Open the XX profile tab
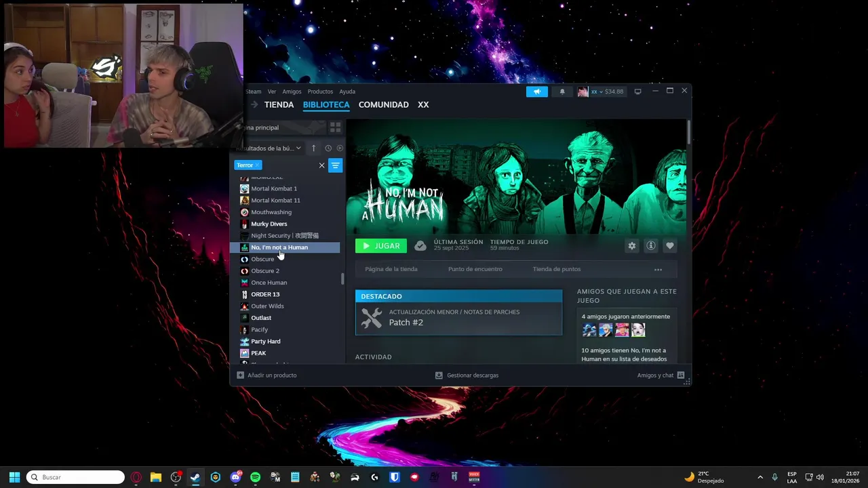 [x=423, y=104]
